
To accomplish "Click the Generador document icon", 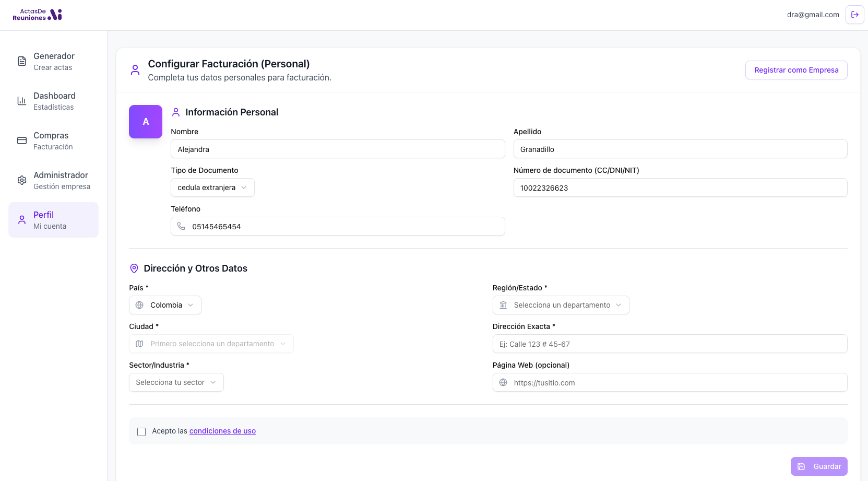I will point(22,61).
